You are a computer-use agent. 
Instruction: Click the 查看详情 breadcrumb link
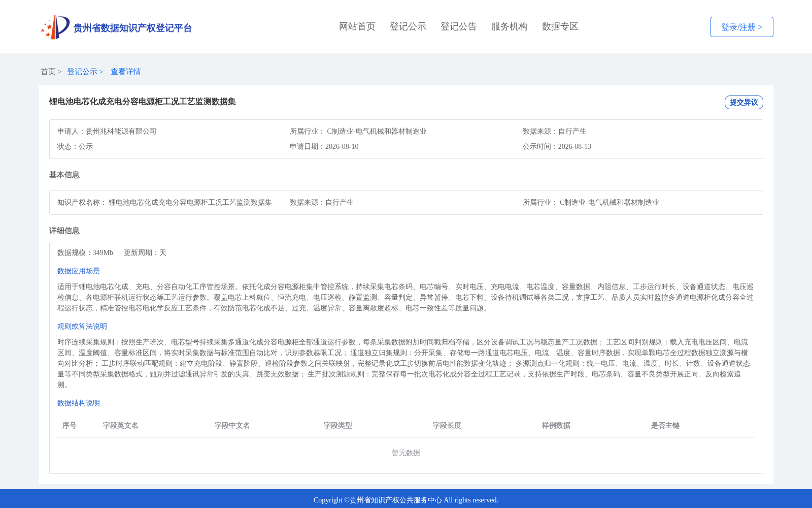[x=126, y=72]
